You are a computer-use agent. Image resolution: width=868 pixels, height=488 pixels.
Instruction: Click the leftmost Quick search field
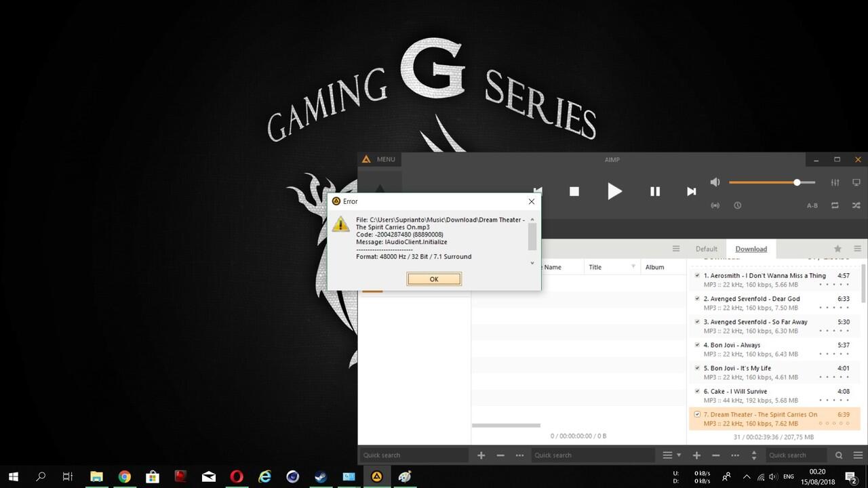pos(414,455)
